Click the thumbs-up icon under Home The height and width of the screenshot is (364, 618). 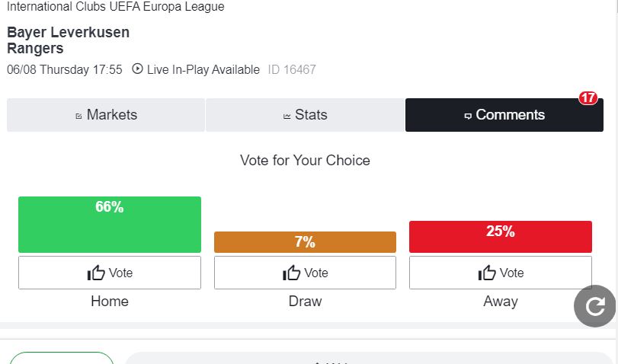click(96, 273)
